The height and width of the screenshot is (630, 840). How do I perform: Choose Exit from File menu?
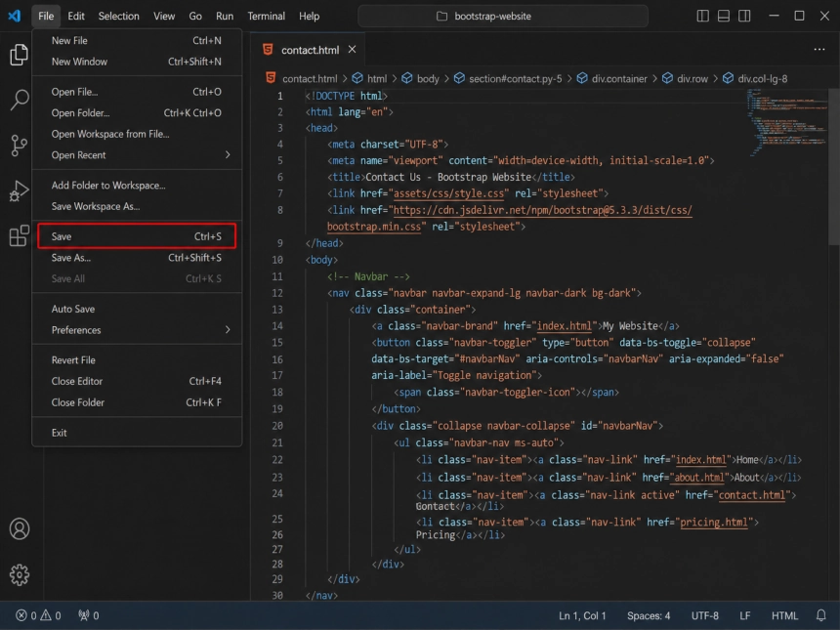[137, 433]
